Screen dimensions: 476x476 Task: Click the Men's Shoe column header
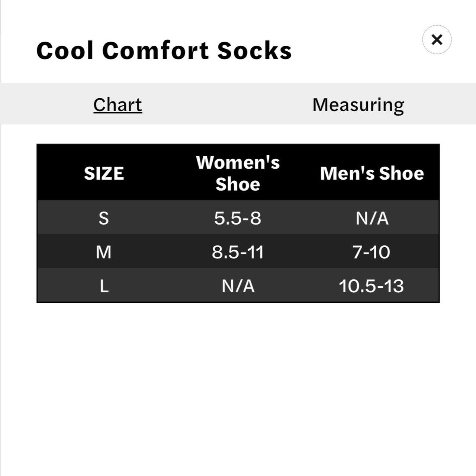tap(372, 172)
